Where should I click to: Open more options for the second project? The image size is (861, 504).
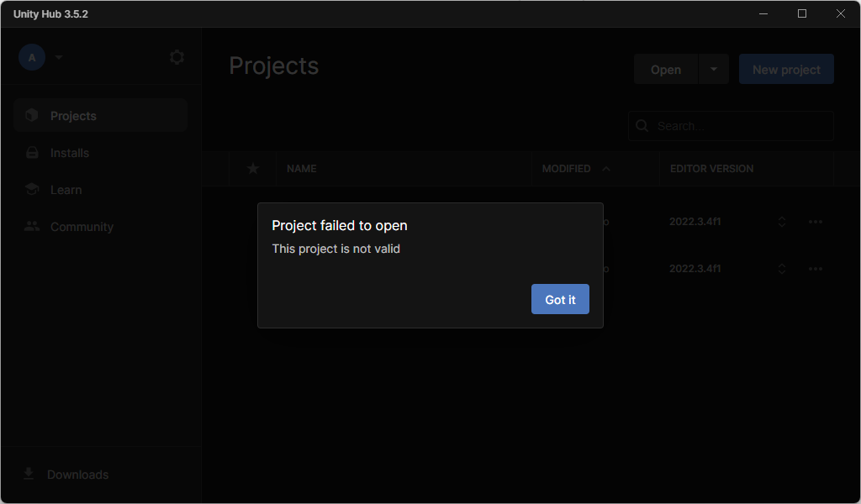(x=815, y=269)
